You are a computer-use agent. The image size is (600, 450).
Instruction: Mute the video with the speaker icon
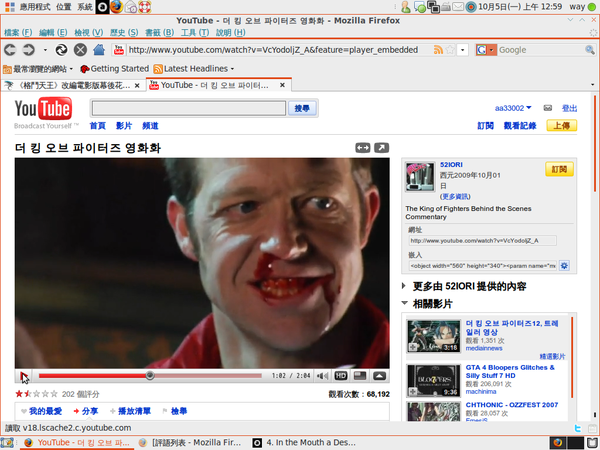click(x=323, y=376)
